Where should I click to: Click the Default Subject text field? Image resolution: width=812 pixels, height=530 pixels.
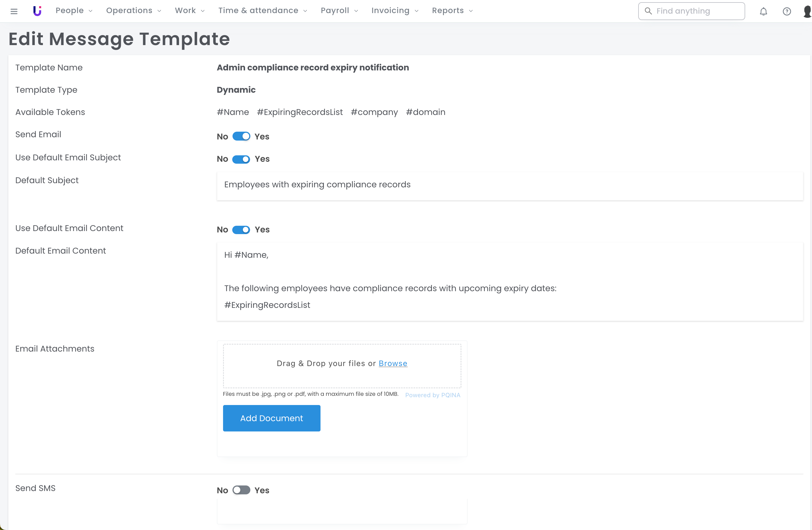click(x=510, y=185)
